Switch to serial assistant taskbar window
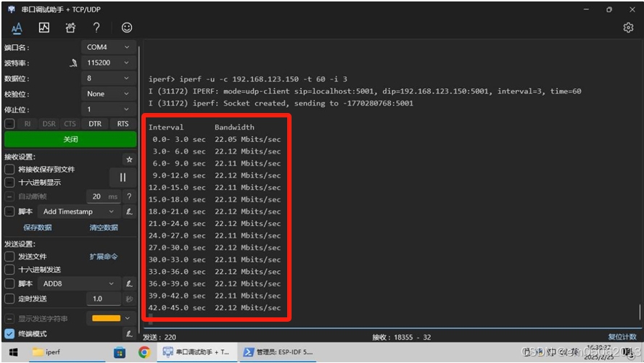The image size is (644, 363). 197,352
